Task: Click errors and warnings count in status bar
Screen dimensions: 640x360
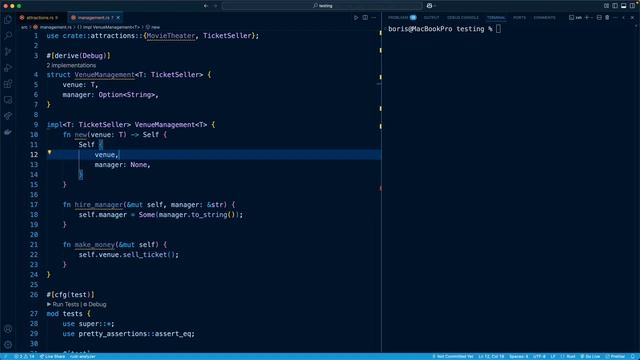Action: [x=24, y=356]
